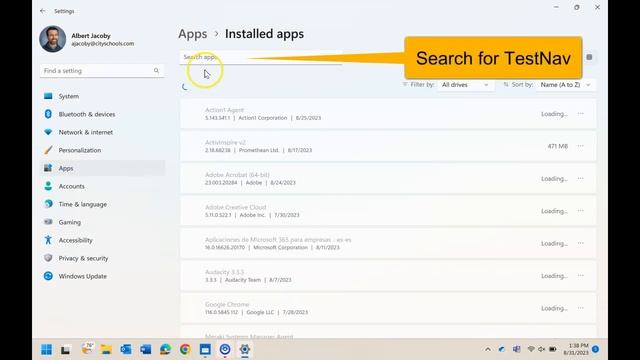The height and width of the screenshot is (360, 640).
Task: Open Microsoft Edge from the taskbar
Action: point(165,349)
